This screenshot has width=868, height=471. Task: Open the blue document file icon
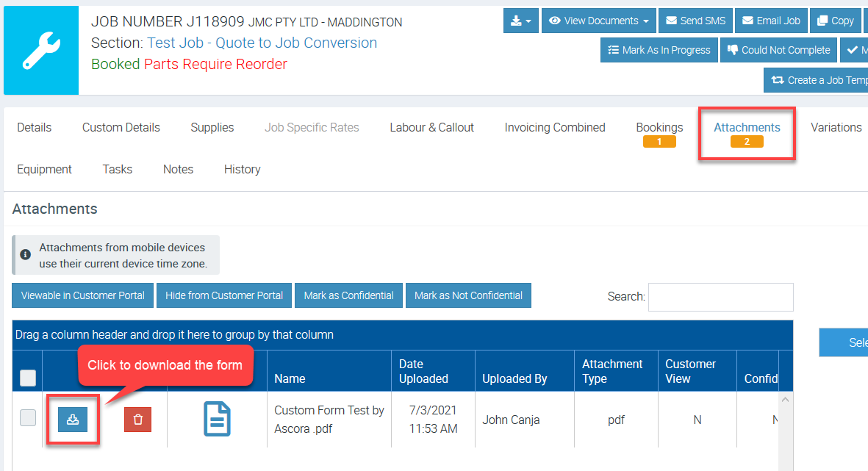pos(217,420)
